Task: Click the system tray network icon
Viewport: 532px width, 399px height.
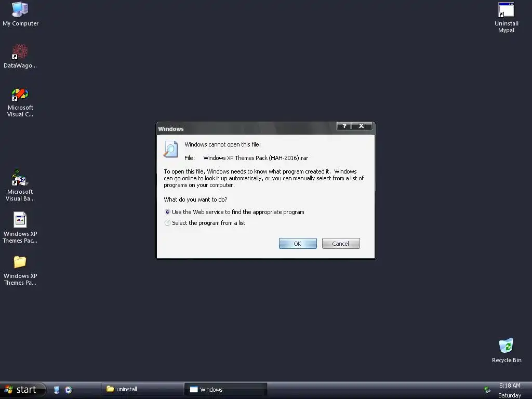Action: [487, 390]
